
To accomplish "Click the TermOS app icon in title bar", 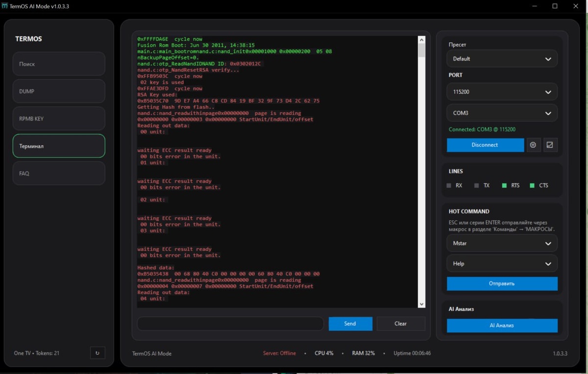I will tap(4, 6).
